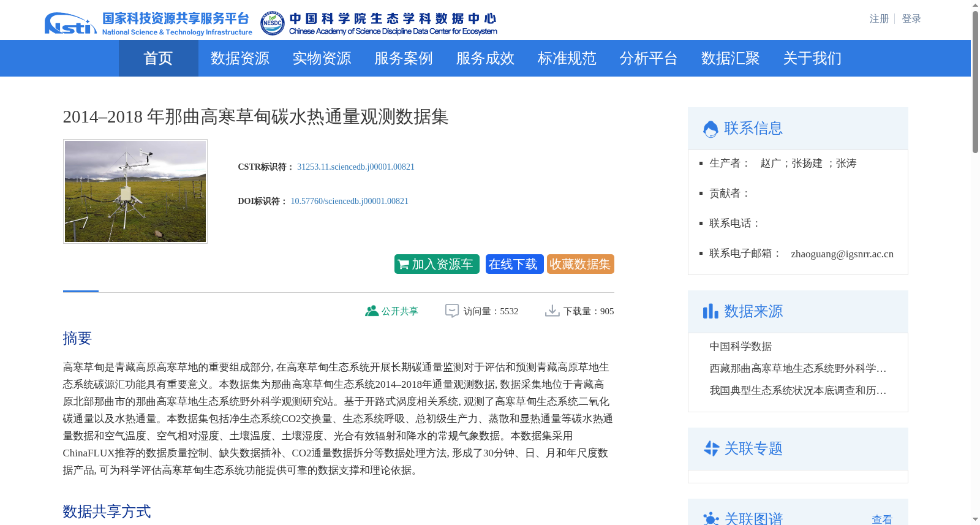
Task: Click the scrollbar down arrow
Action: click(975, 519)
